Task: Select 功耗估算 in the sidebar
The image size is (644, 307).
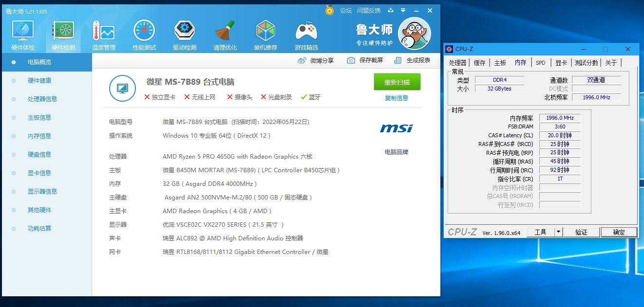Action: tap(39, 228)
